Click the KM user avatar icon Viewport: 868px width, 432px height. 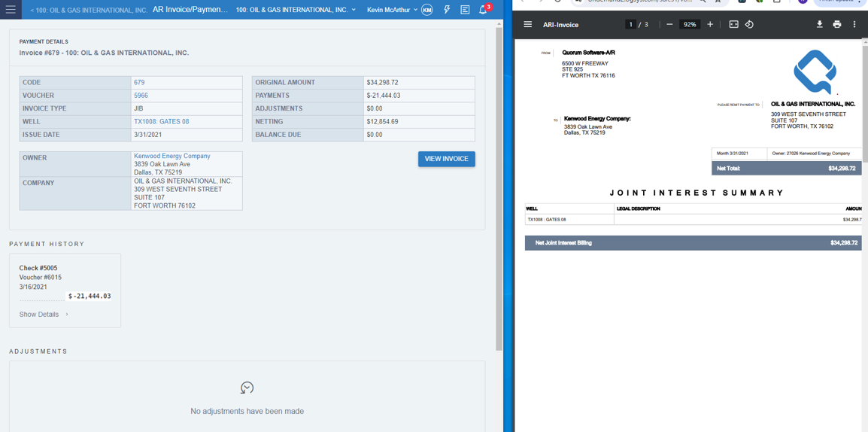coord(426,10)
